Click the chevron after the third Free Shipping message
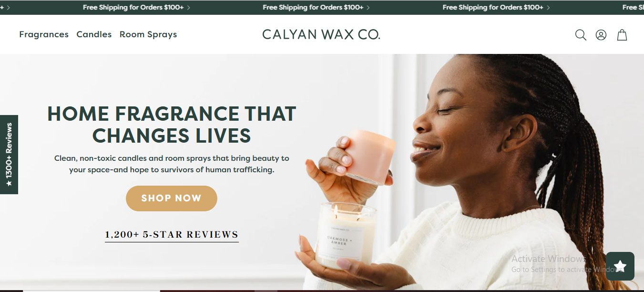 [549, 8]
